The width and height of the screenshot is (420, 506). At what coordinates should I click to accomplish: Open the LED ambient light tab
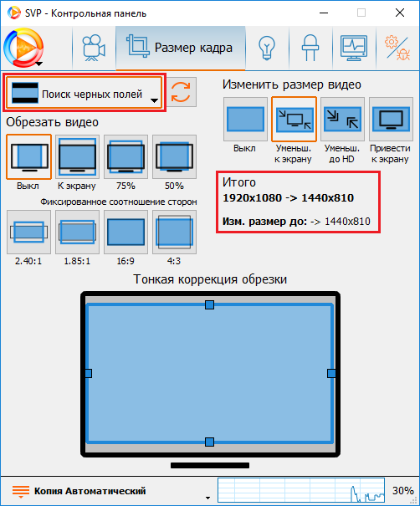[310, 48]
